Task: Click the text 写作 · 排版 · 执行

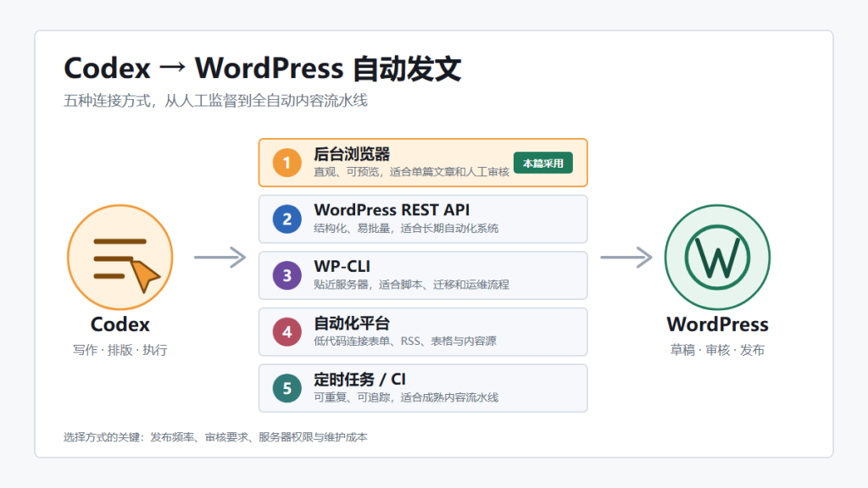Action: pyautogui.click(x=120, y=350)
